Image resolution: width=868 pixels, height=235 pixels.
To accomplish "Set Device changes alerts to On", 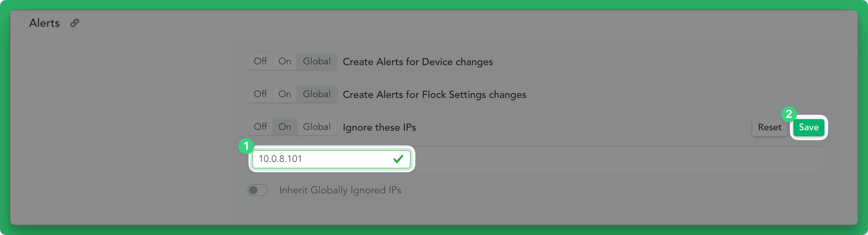I will pyautogui.click(x=285, y=62).
